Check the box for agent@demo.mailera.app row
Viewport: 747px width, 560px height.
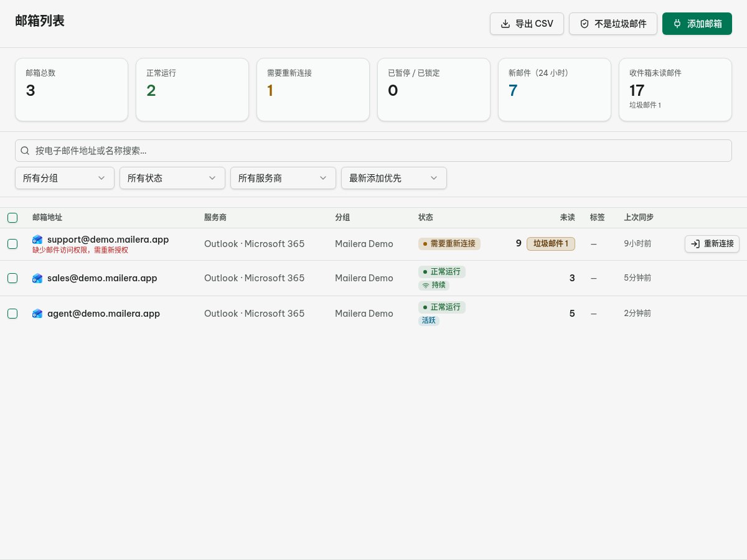(12, 314)
